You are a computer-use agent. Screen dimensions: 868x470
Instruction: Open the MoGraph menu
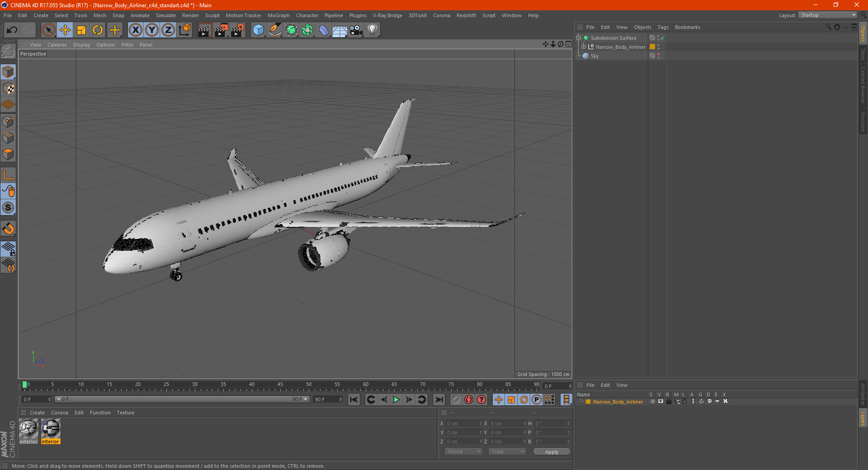[x=278, y=15]
